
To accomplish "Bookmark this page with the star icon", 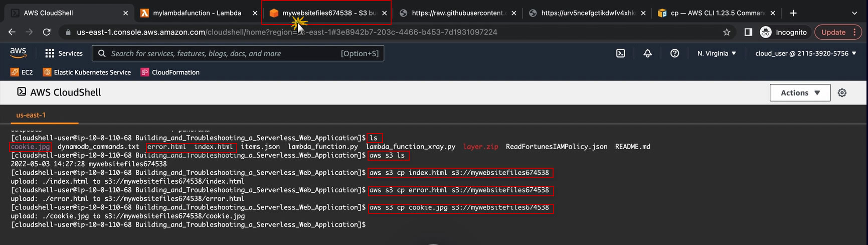I will (x=727, y=32).
